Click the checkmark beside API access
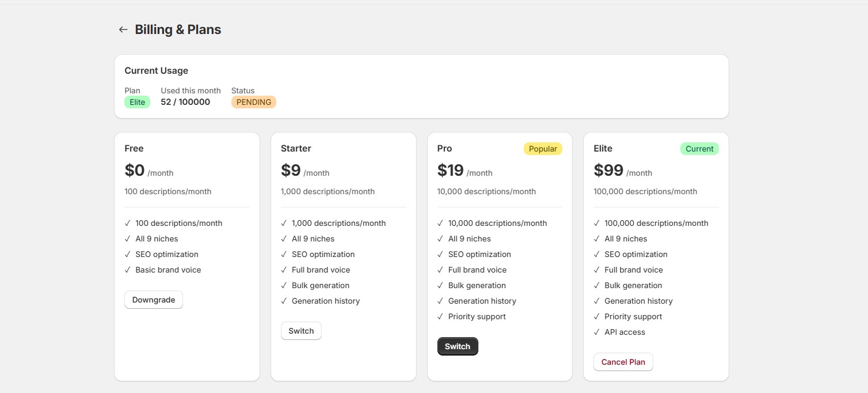This screenshot has height=393, width=868. pyautogui.click(x=597, y=332)
